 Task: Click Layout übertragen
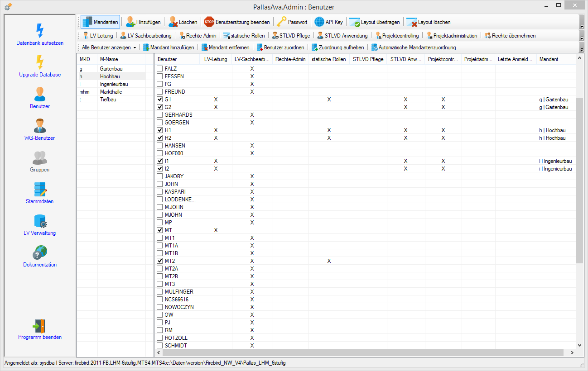(374, 22)
